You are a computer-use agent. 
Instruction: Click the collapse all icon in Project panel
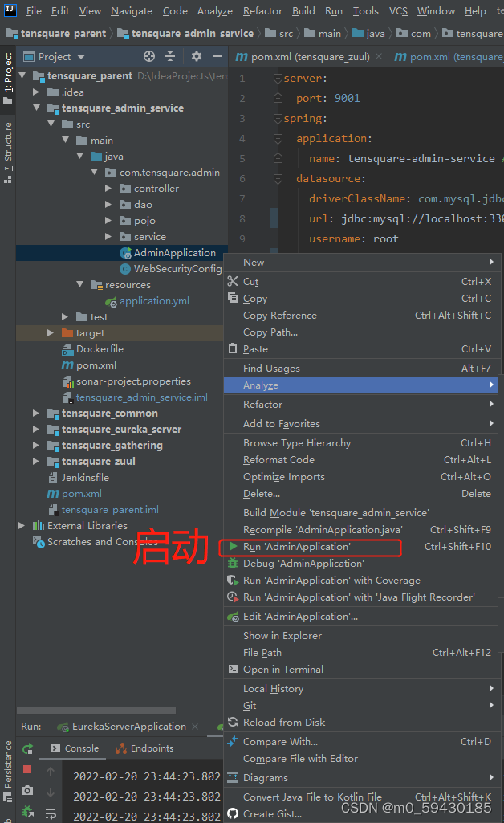[x=170, y=57]
